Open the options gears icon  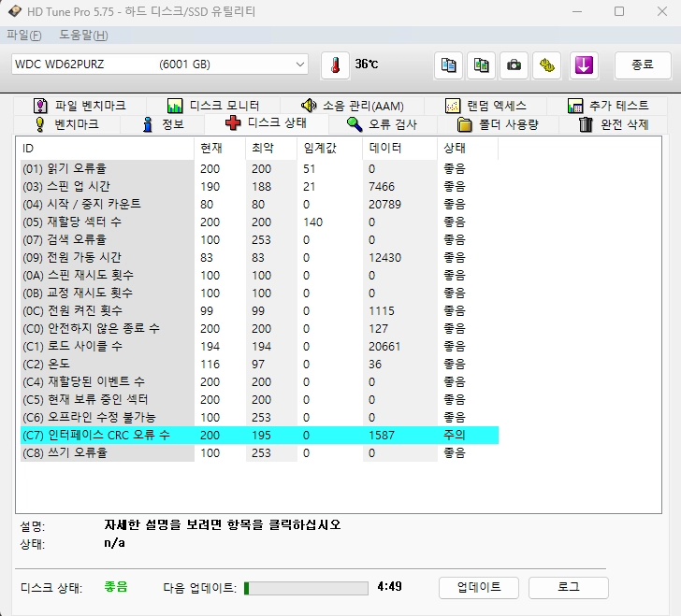[x=547, y=65]
